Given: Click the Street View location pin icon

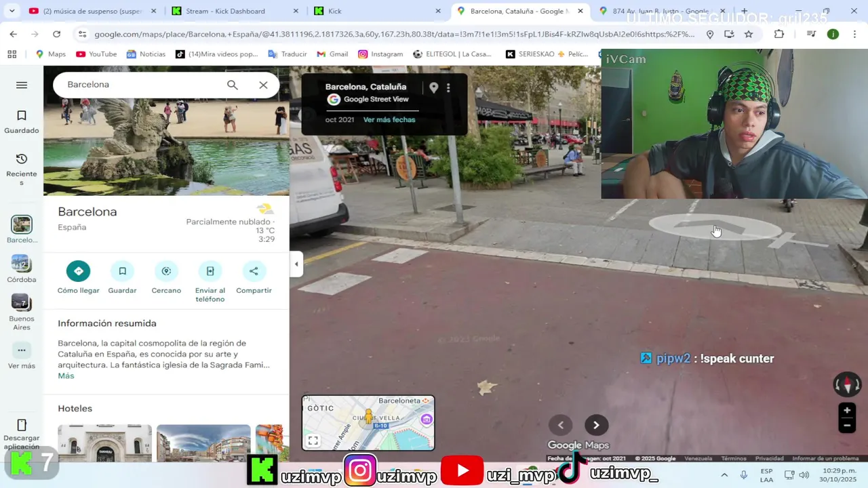Looking at the screenshot, I should (x=434, y=87).
